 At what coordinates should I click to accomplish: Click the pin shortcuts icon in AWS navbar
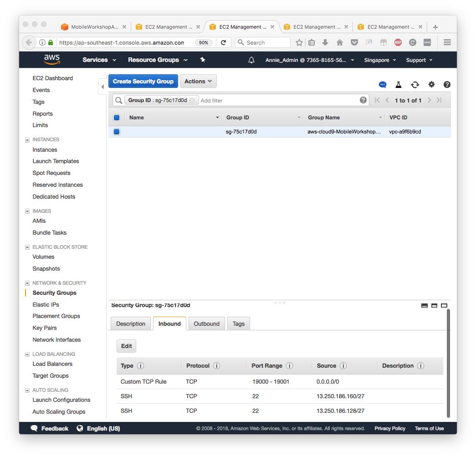coord(203,60)
